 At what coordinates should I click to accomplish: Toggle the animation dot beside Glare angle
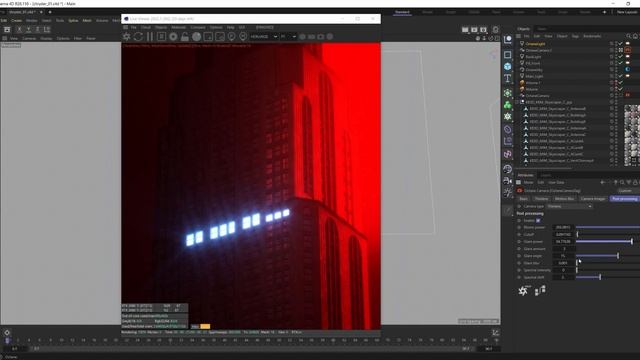pyautogui.click(x=519, y=256)
